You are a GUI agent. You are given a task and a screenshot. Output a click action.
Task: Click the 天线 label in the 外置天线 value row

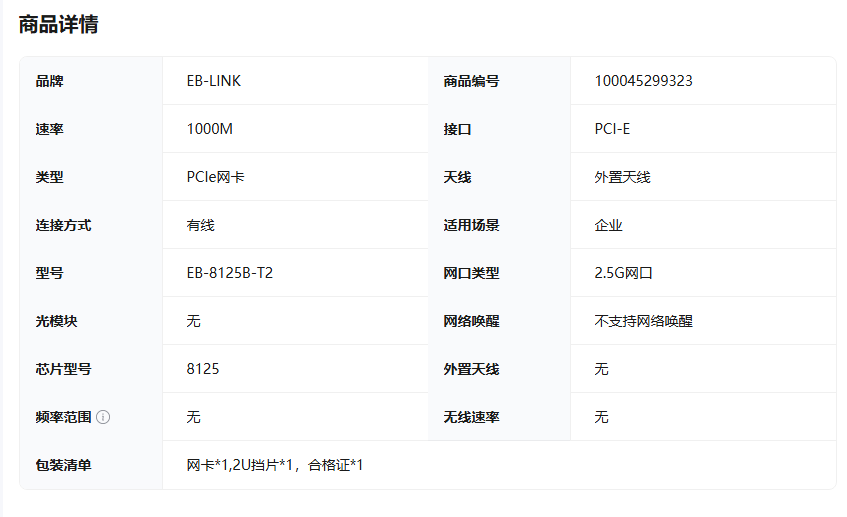point(457,177)
